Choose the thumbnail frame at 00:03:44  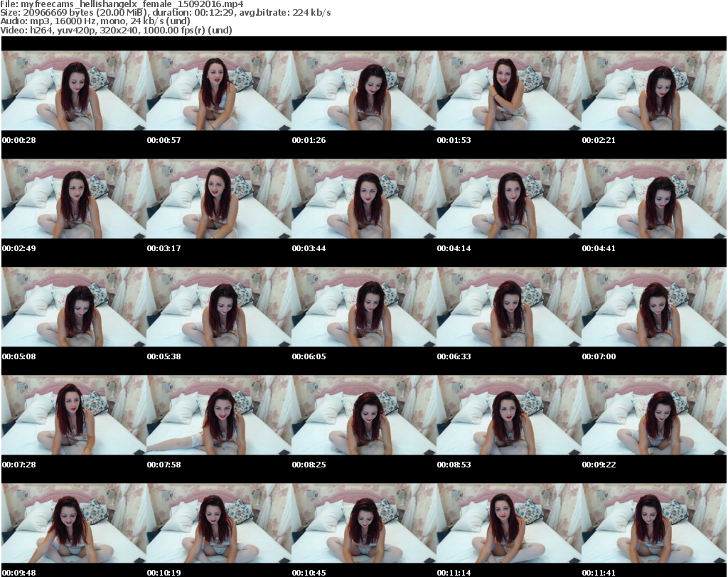point(363,198)
